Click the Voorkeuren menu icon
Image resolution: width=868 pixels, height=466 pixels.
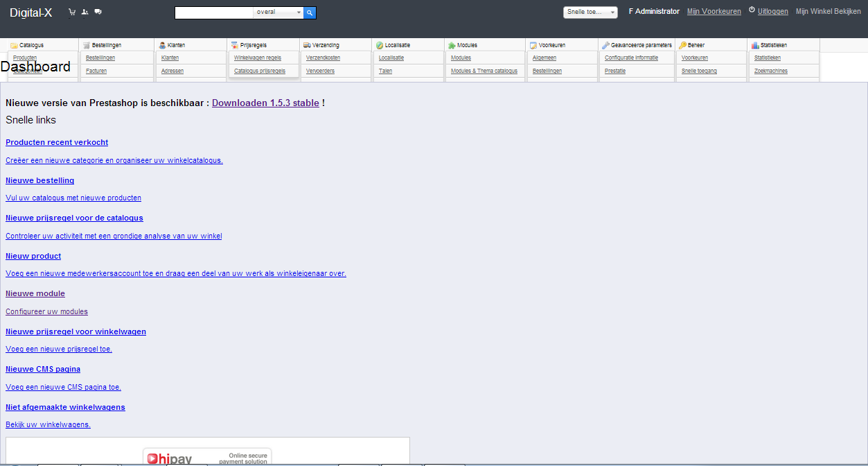(x=533, y=45)
